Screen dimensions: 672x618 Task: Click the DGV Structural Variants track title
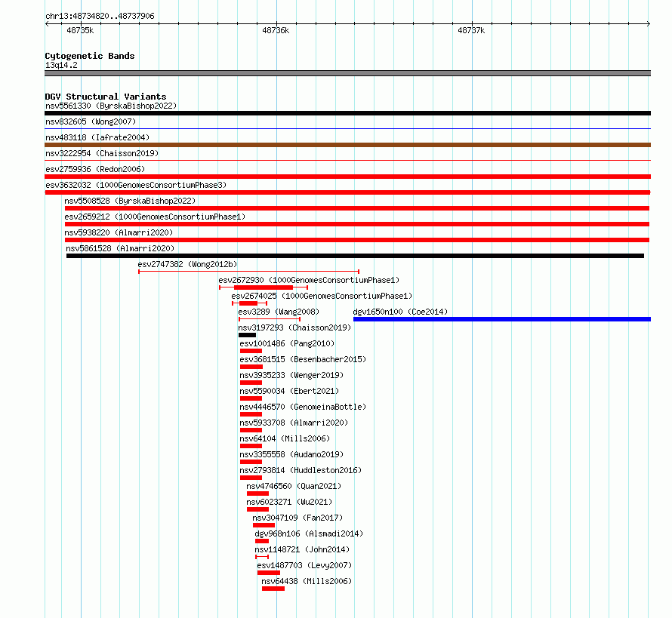106,97
